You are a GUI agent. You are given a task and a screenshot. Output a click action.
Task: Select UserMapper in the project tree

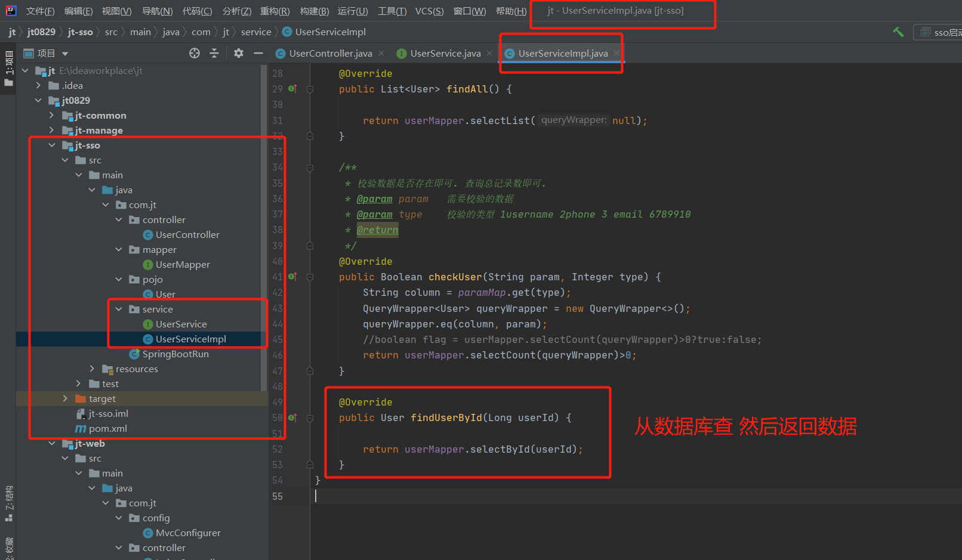point(183,264)
